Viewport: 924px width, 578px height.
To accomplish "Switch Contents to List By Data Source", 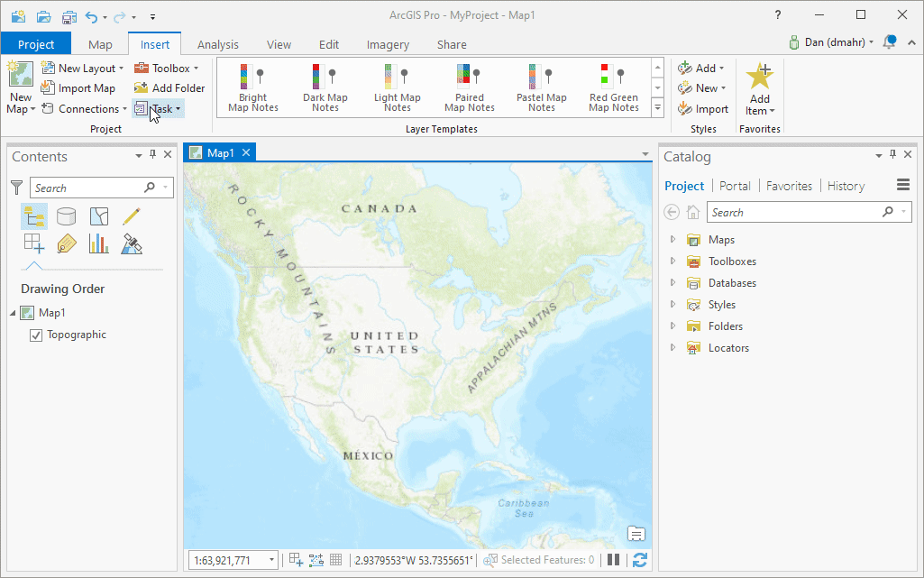I will [66, 216].
